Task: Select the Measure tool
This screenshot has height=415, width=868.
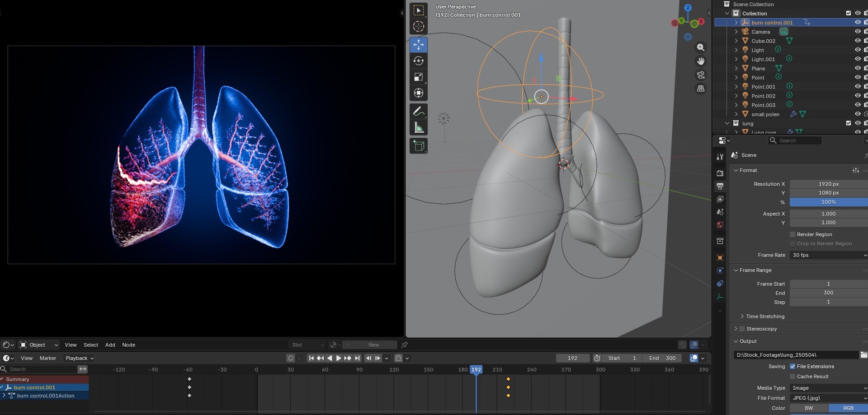Action: 419,128
